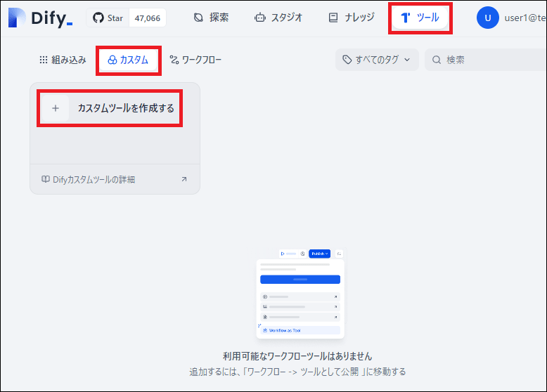Select the ツール tab in top navigation

click(x=420, y=18)
